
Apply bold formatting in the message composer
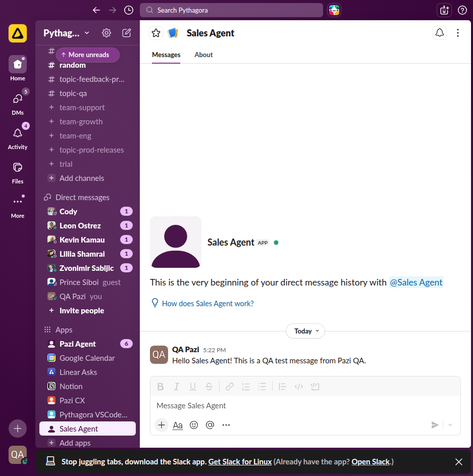160,386
